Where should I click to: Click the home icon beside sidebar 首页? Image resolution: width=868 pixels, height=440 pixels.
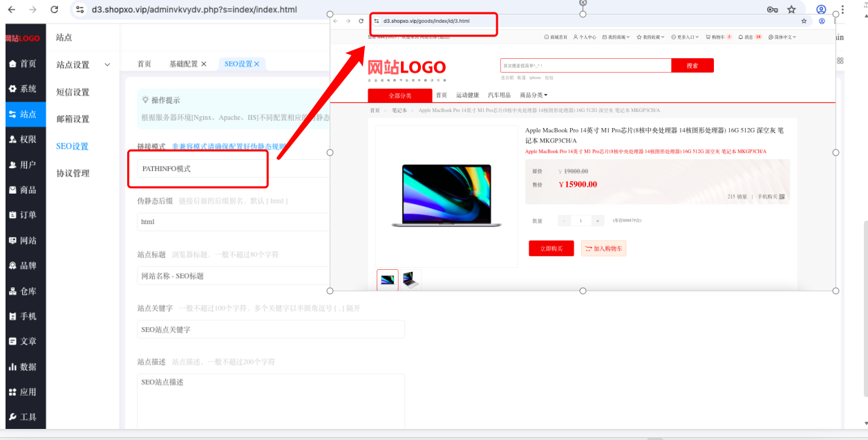(x=12, y=64)
